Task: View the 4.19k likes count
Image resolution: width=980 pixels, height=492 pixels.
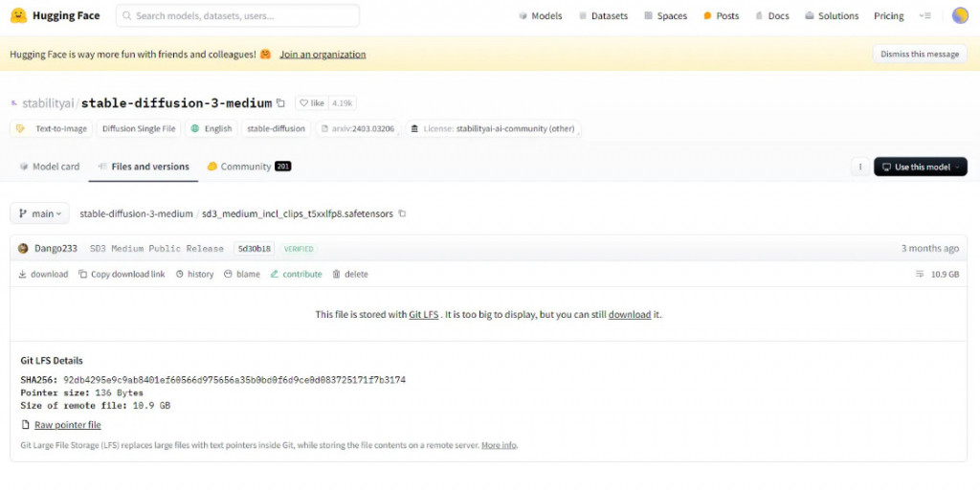Action: point(343,103)
